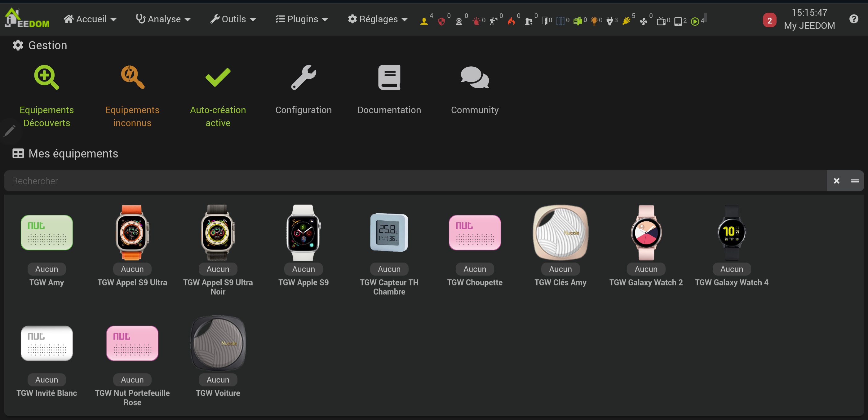Screen dimensions: 868x420
Task: Toggle equipment list display mode button
Action: tap(855, 181)
